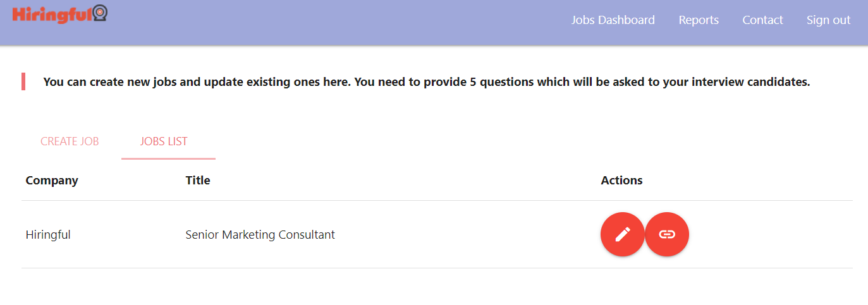Screen dimensions: 868x305
Task: Click the Company column header
Action: (x=52, y=181)
